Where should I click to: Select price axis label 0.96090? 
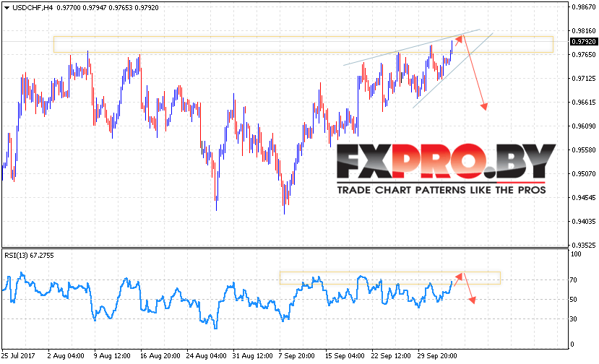584,126
